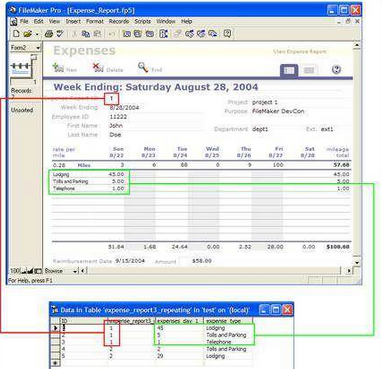Click the zoom out icon in status bar
Image resolution: width=382 pixels, height=369 pixels.
[24, 271]
